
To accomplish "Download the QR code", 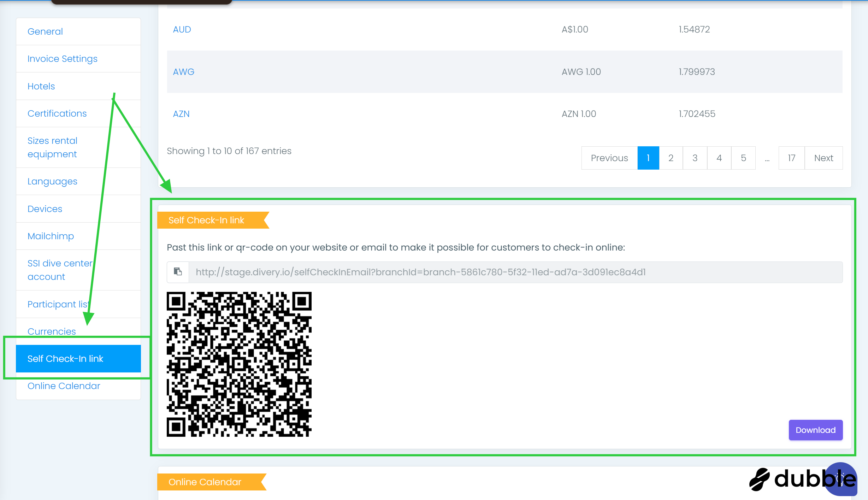I will pos(815,430).
